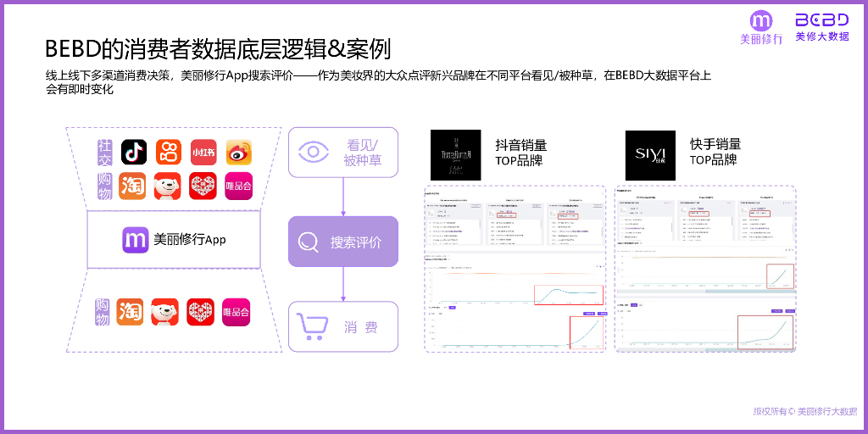Screen dimensions: 868x434
Task: Click the Pinduoduo icon in the lower 购物 group
Action: (200, 312)
